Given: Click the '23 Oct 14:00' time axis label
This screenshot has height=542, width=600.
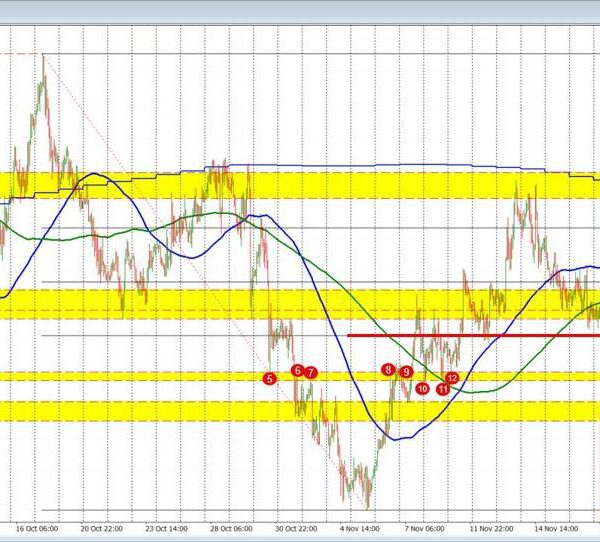Looking at the screenshot, I should coord(166,529).
